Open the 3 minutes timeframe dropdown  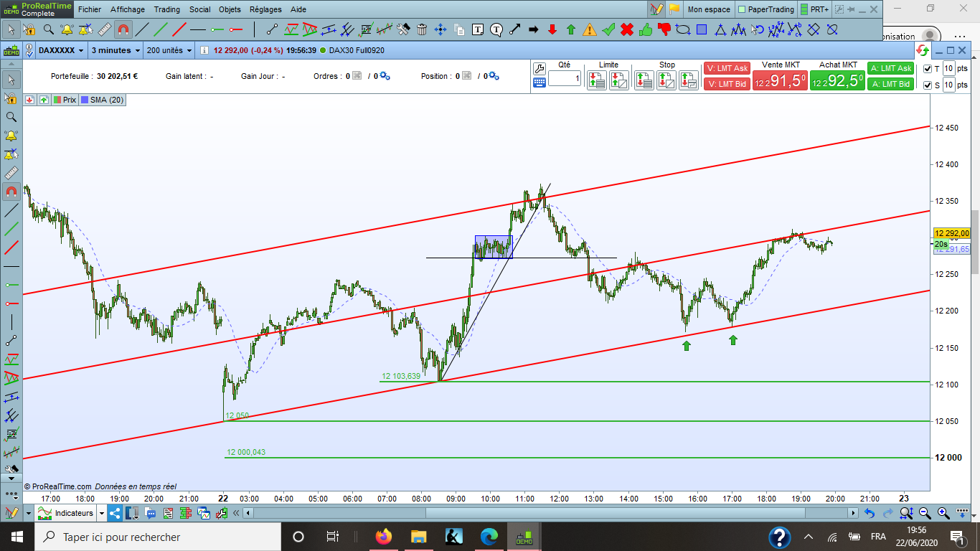[116, 50]
